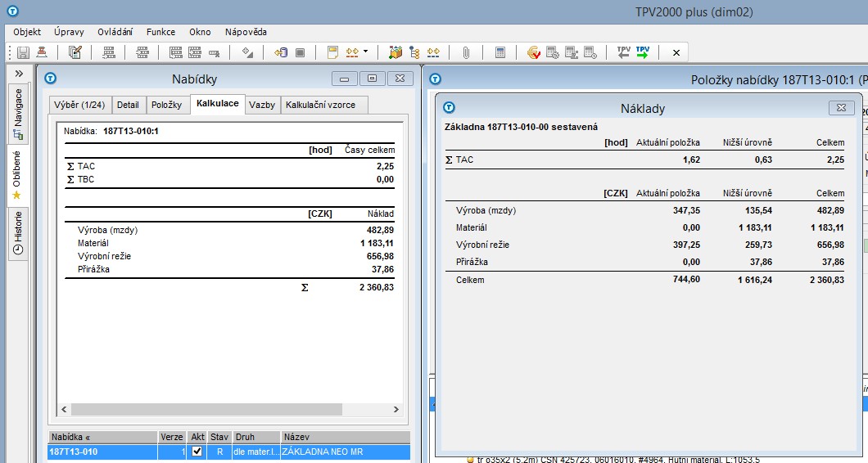Viewport: 868px width, 463px height.
Task: Click the floppy disk save icon
Action: (x=23, y=52)
